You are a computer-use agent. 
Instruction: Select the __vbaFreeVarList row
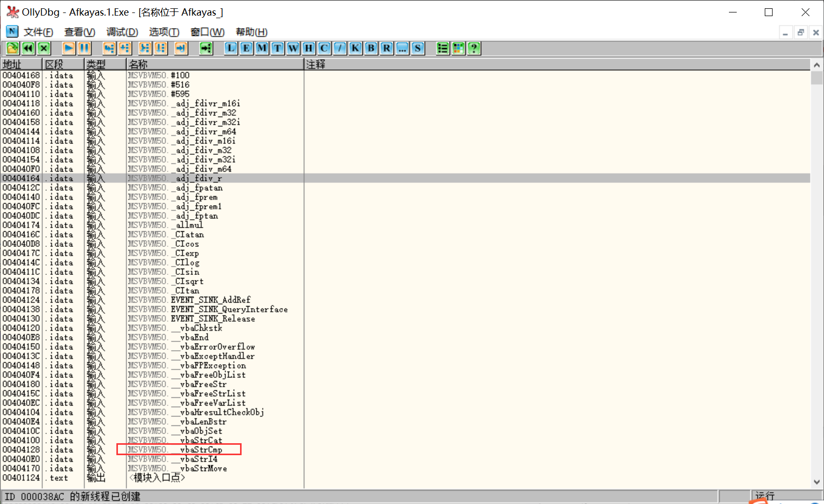tap(405, 403)
